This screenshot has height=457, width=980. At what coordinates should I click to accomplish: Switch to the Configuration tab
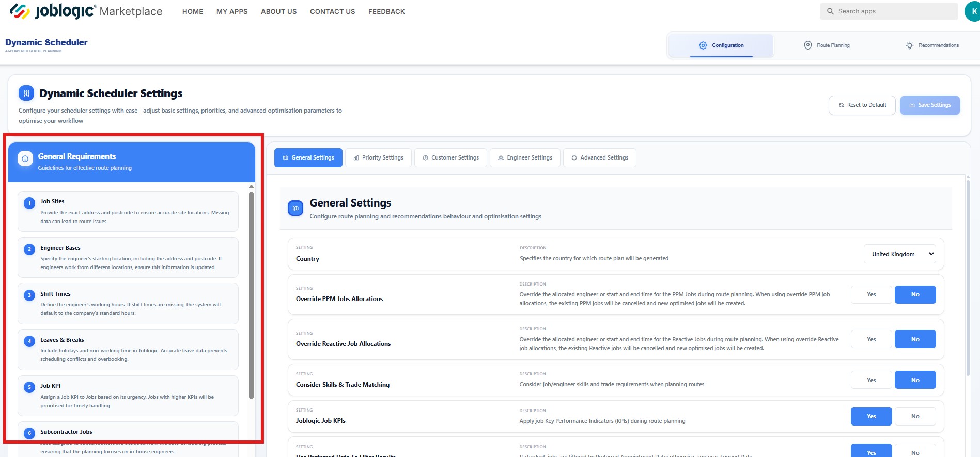pos(721,45)
